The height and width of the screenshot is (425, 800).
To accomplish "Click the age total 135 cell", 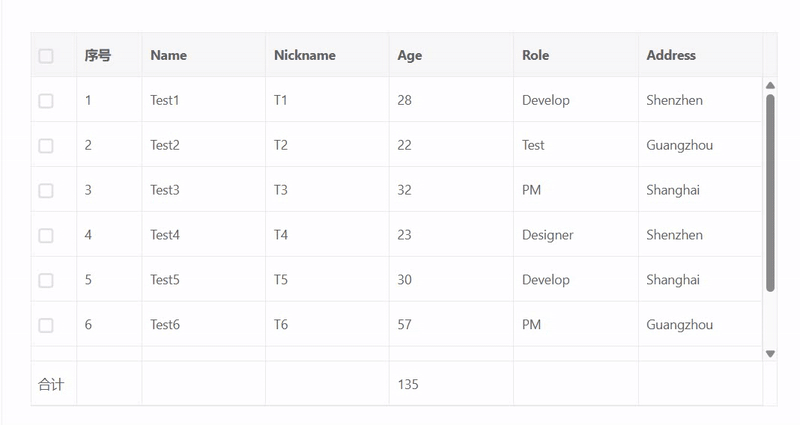I will pyautogui.click(x=408, y=385).
